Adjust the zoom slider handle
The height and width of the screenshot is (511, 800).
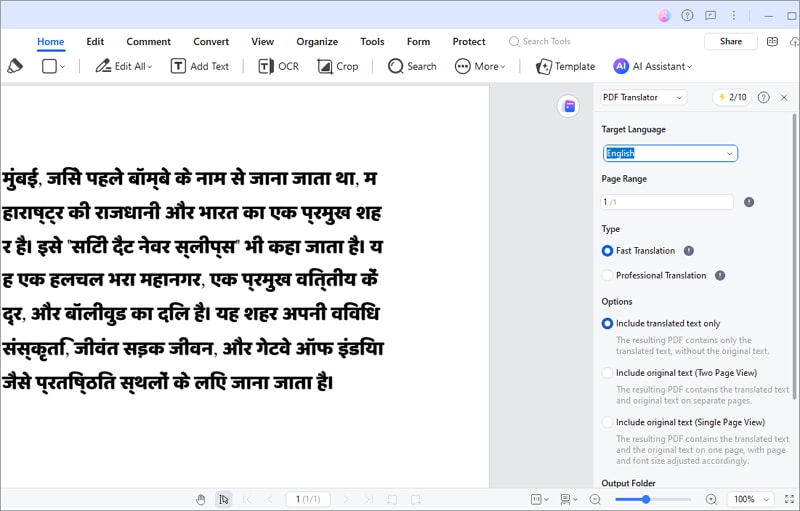pos(645,499)
